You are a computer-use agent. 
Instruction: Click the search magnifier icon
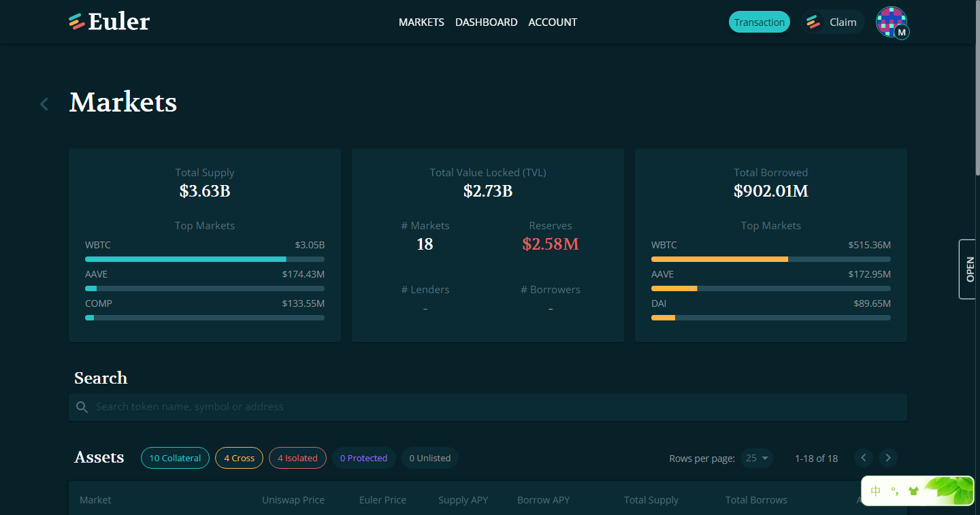coord(82,407)
